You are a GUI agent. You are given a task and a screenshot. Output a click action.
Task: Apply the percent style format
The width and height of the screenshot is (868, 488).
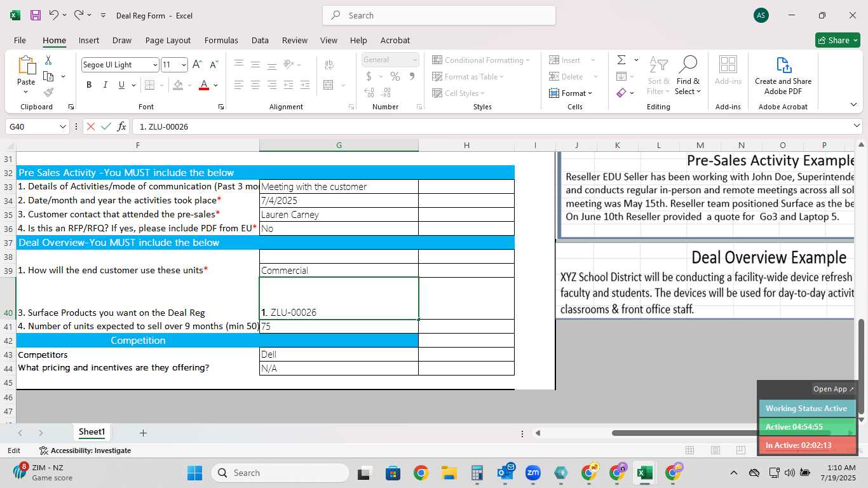click(x=395, y=76)
